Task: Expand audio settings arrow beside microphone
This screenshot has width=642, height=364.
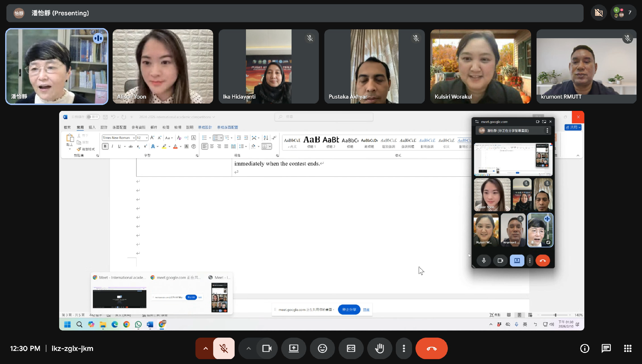Action: [x=205, y=348]
